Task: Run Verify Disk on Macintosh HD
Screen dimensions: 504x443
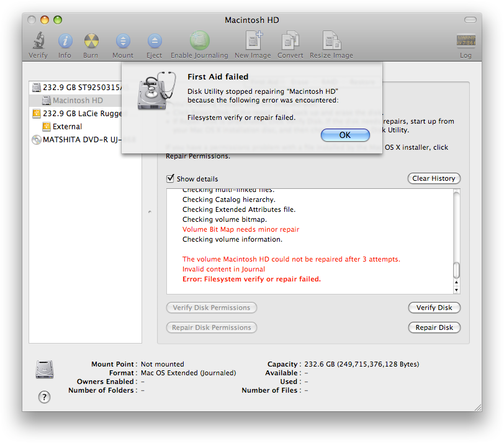Action: tap(434, 307)
